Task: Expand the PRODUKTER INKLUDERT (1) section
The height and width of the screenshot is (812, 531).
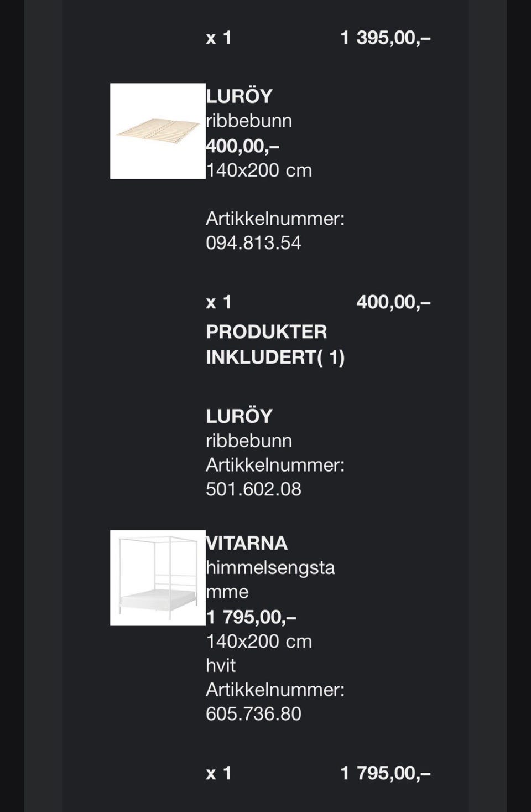Action: (275, 344)
